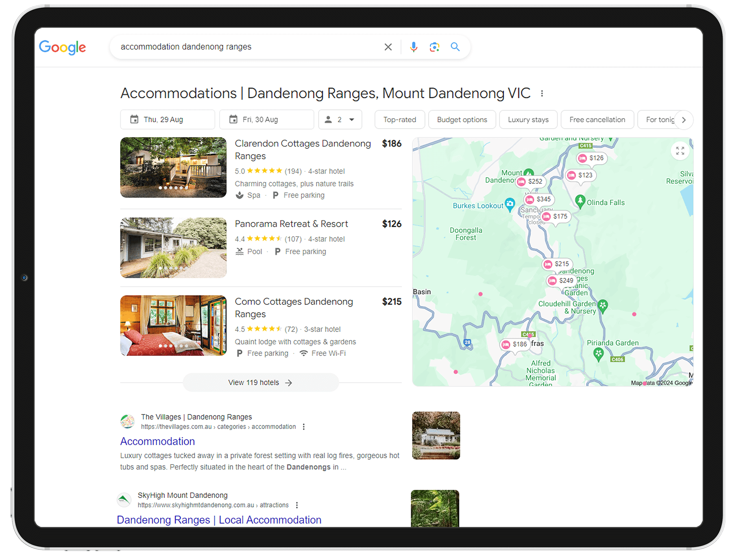Screen dimensions: 732x560
Task: Click the Doongalla Forest map label
Action: coord(466,234)
